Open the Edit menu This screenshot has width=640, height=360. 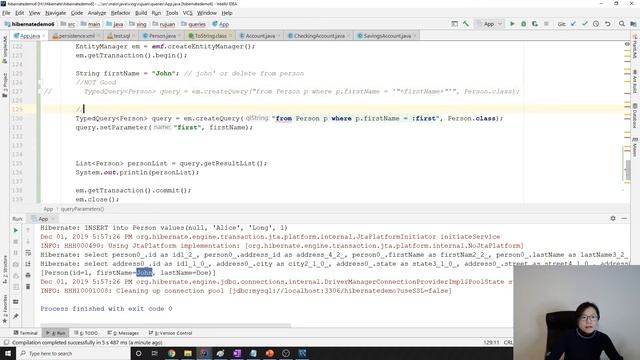click(x=20, y=13)
